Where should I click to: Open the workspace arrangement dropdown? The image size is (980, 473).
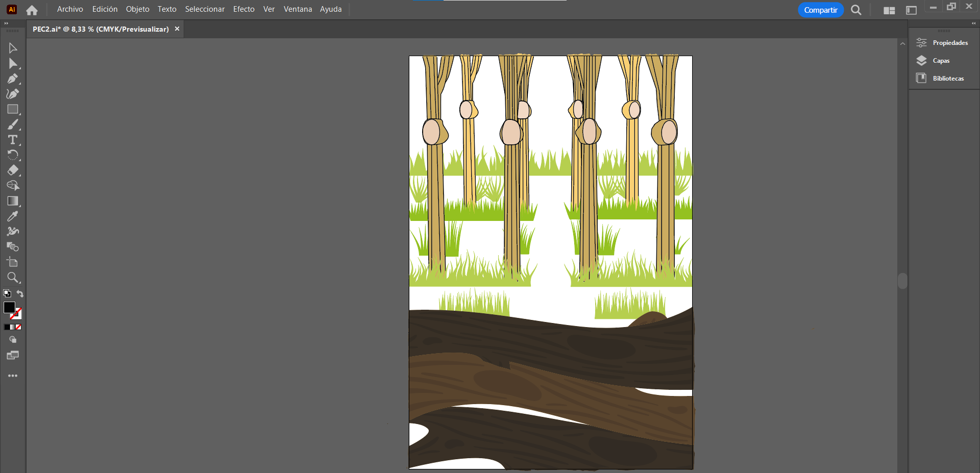pyautogui.click(x=889, y=10)
